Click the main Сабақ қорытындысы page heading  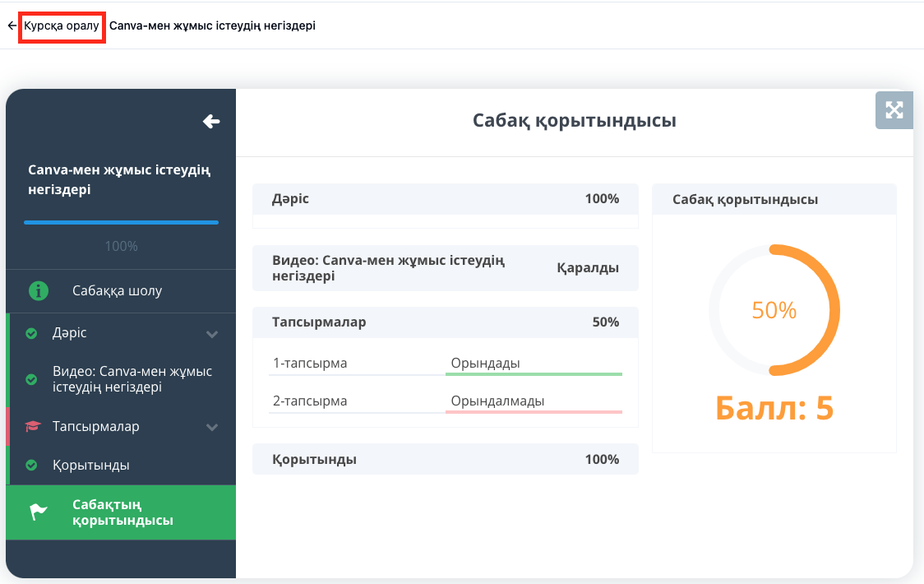click(x=575, y=120)
